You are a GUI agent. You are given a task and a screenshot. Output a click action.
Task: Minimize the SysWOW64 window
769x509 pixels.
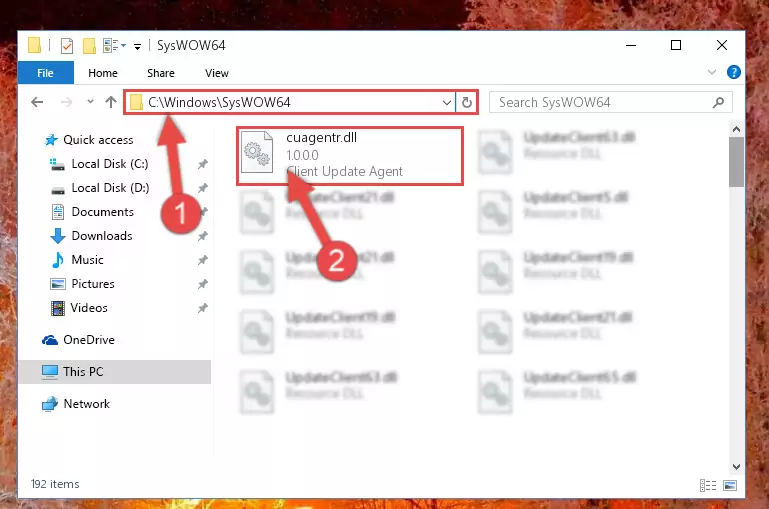tap(631, 45)
